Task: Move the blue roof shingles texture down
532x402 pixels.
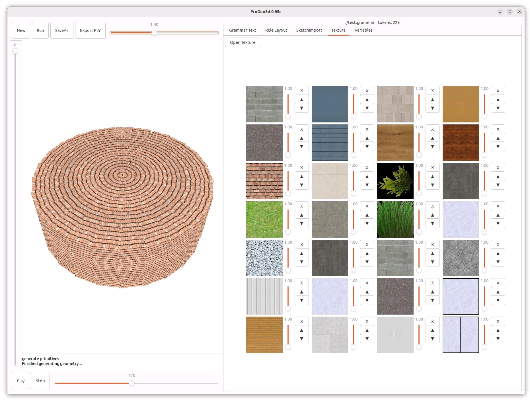Action: pyautogui.click(x=367, y=147)
